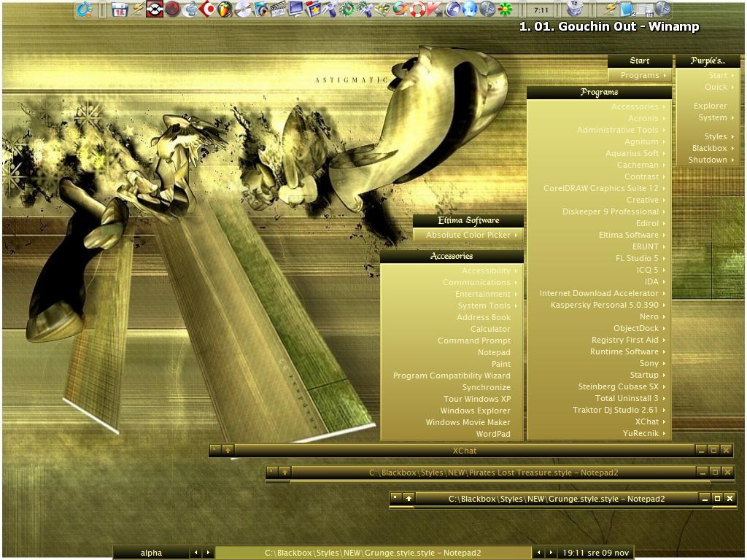Expand the System Tools submenu
This screenshot has height=560, width=747.
[452, 306]
